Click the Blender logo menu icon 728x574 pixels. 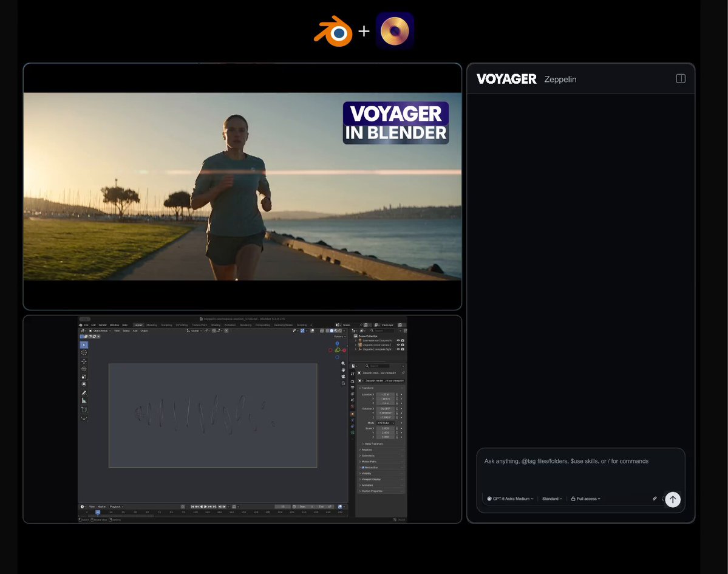pyautogui.click(x=81, y=325)
